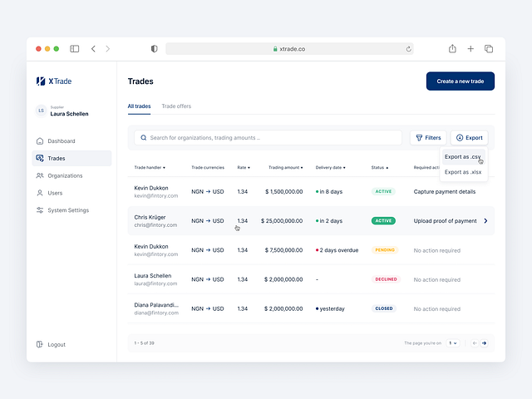532x399 pixels.
Task: Reload the page using the refresh icon
Action: pyautogui.click(x=408, y=49)
